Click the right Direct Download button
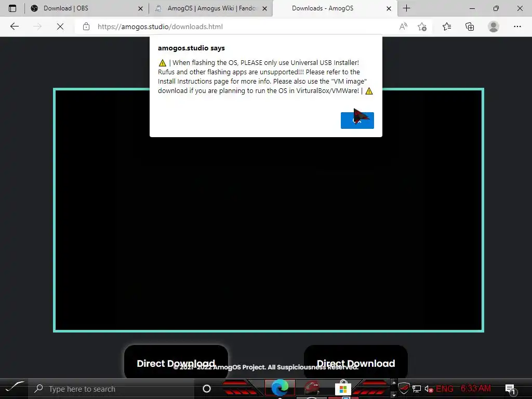 [x=355, y=362]
